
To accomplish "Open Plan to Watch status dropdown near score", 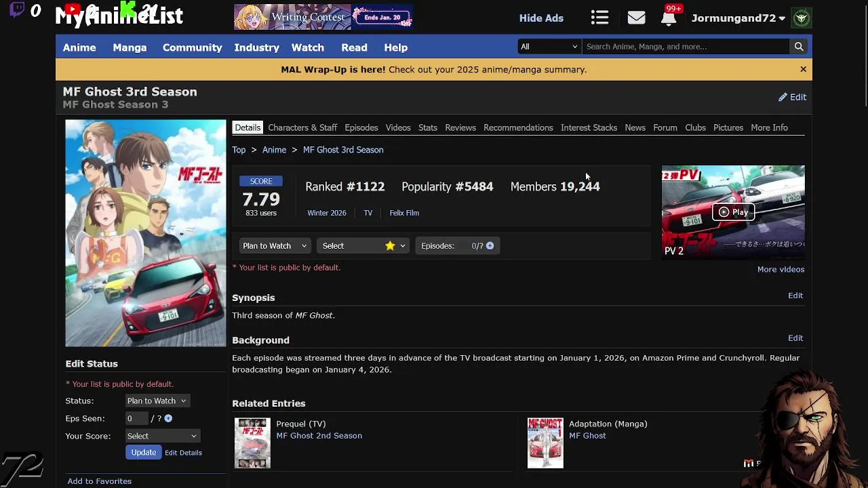I will coord(275,246).
